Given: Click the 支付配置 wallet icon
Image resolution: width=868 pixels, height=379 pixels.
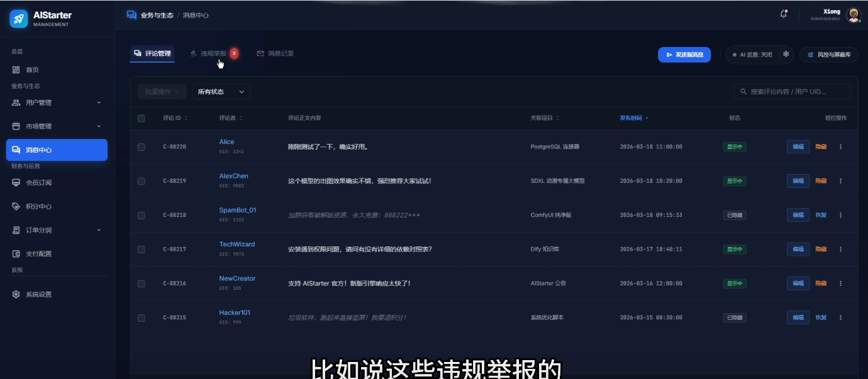Looking at the screenshot, I should click(x=16, y=254).
